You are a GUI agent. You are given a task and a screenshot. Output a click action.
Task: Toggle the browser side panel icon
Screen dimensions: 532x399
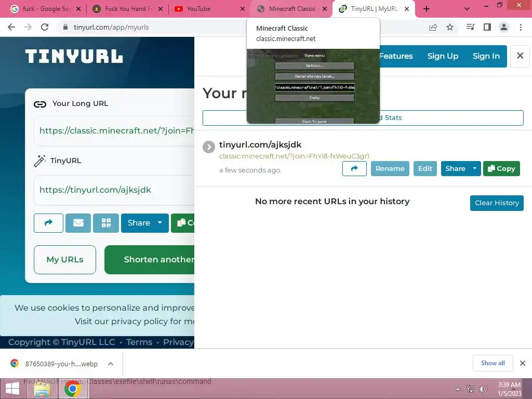coord(487,27)
